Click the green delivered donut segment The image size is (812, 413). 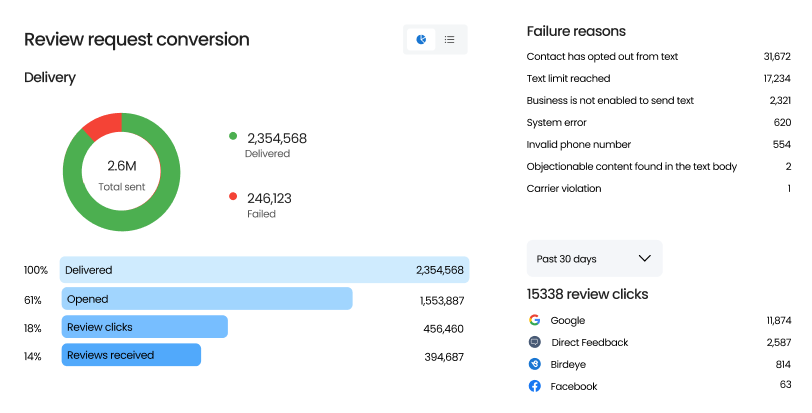(x=122, y=221)
